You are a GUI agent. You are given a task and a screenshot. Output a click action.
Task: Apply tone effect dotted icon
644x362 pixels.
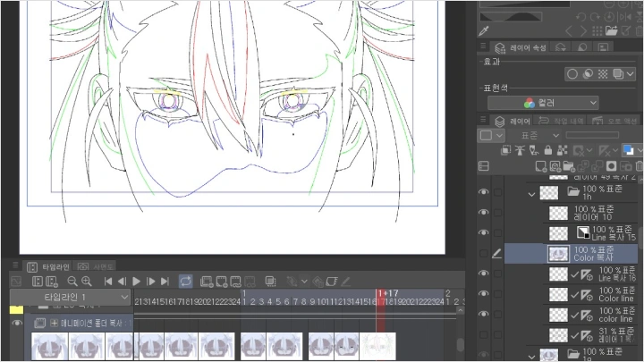[x=603, y=74]
